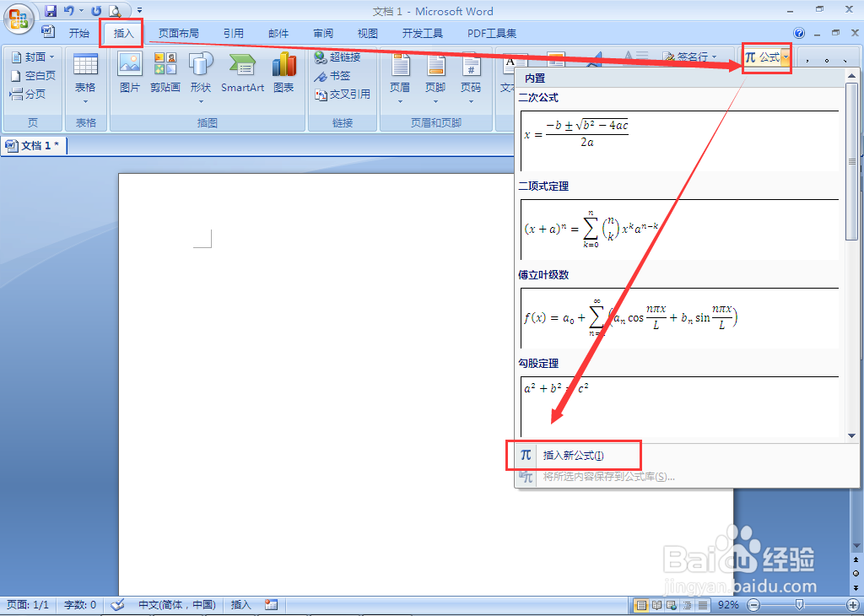Open the undo history dropdown arrow
This screenshot has height=616, width=864.
tap(82, 10)
